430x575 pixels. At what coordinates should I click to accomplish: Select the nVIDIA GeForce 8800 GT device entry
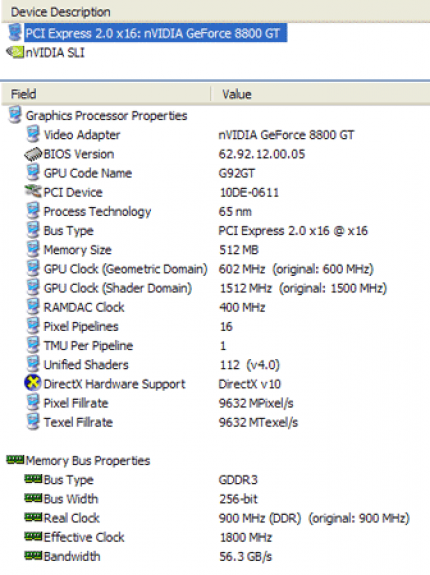(155, 33)
